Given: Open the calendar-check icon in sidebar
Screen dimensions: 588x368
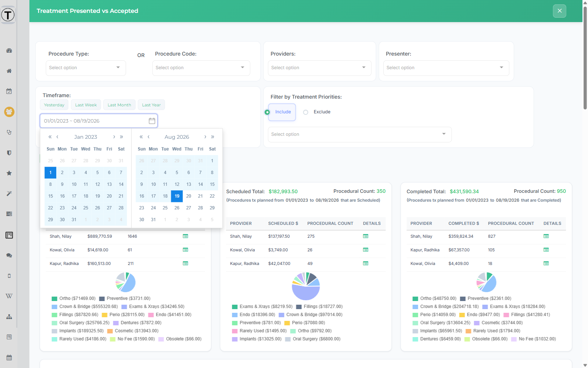Looking at the screenshot, I should pyautogui.click(x=9, y=91).
